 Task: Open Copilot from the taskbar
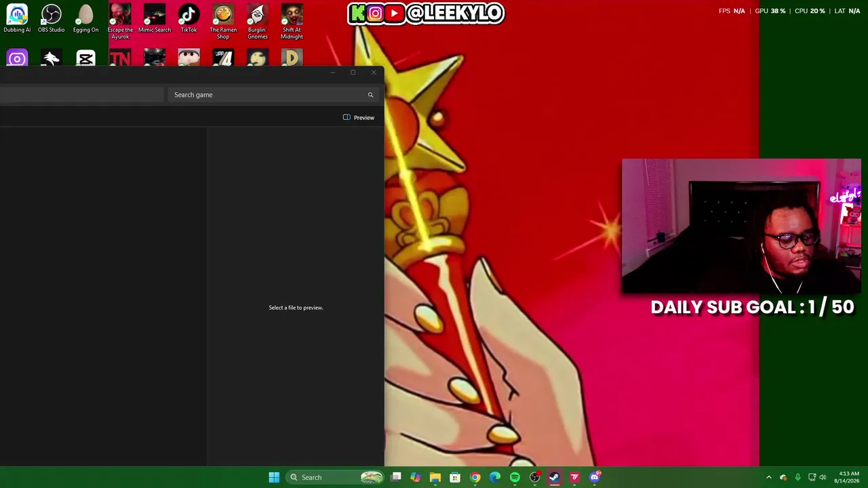pyautogui.click(x=416, y=477)
